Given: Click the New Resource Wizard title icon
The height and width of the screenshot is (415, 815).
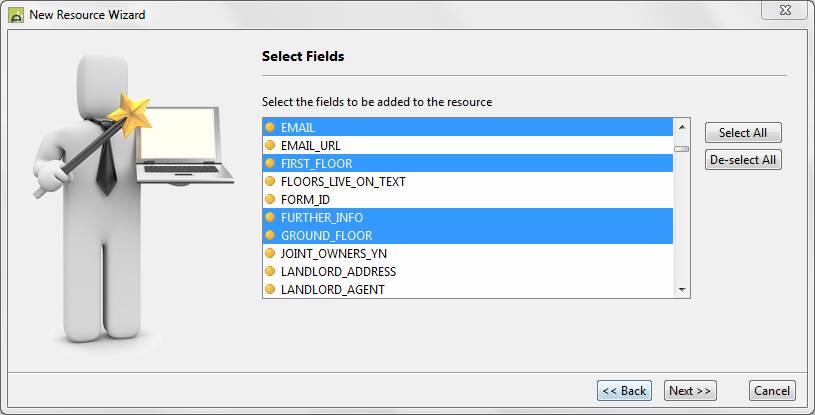Looking at the screenshot, I should [x=16, y=16].
